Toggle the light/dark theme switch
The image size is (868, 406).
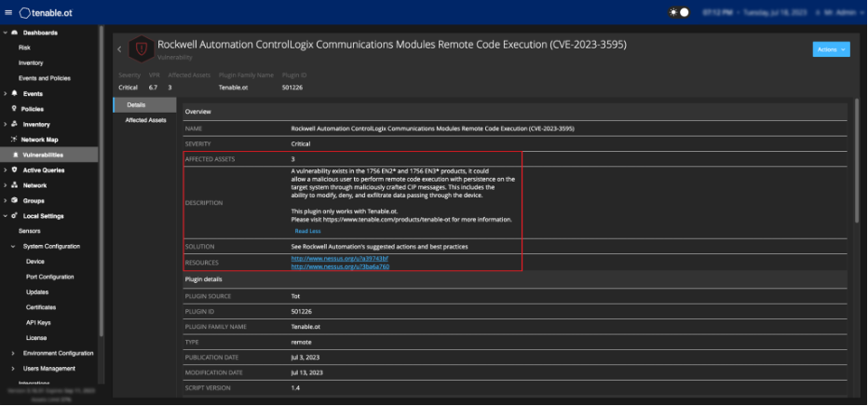tap(680, 12)
